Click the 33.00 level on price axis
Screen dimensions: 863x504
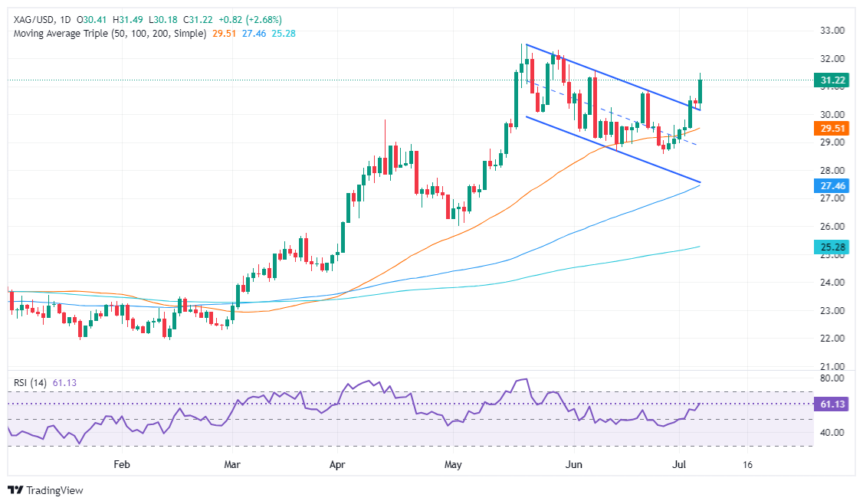pos(832,31)
